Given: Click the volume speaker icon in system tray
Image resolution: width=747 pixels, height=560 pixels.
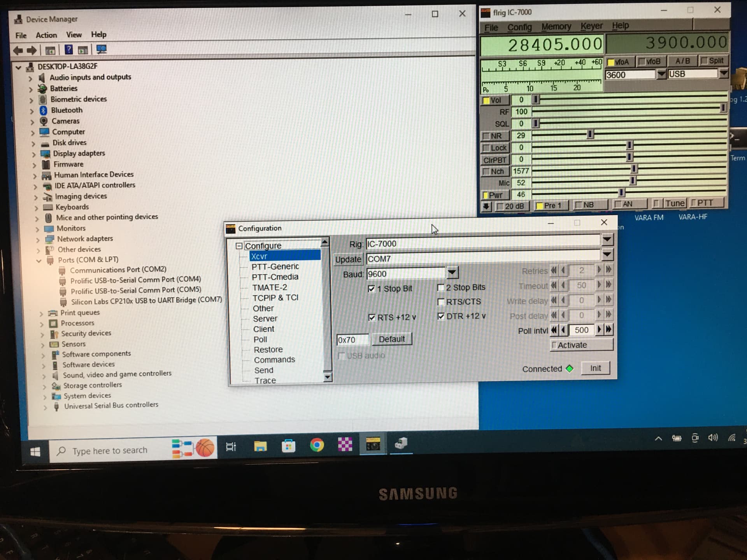Looking at the screenshot, I should pyautogui.click(x=713, y=437).
